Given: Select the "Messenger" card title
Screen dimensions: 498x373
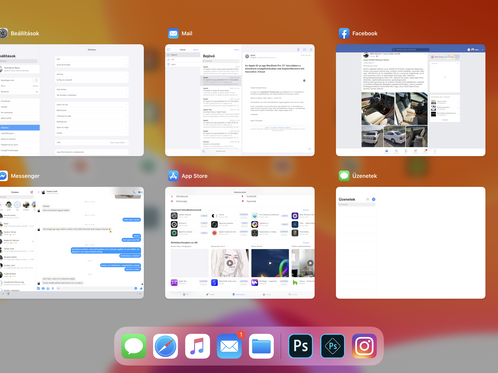Looking at the screenshot, I should click(25, 176).
